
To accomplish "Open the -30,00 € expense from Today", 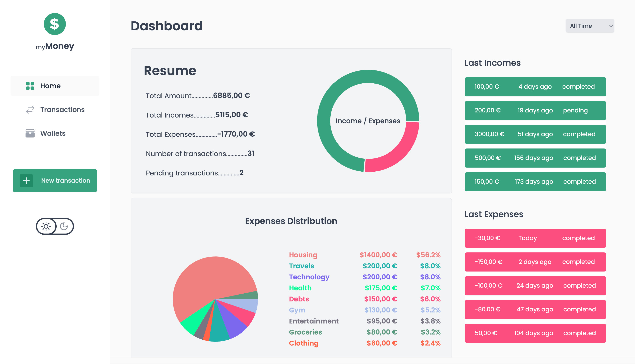I will tap(535, 238).
